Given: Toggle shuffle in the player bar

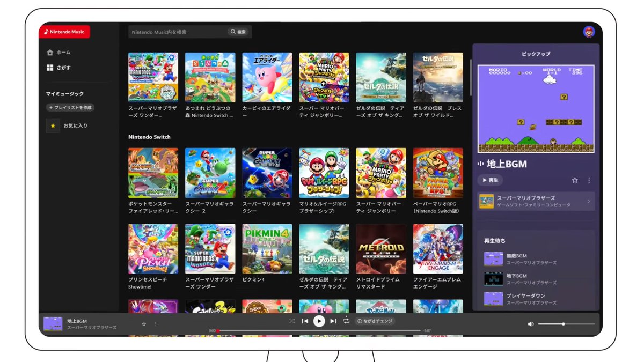Looking at the screenshot, I should pos(291,321).
